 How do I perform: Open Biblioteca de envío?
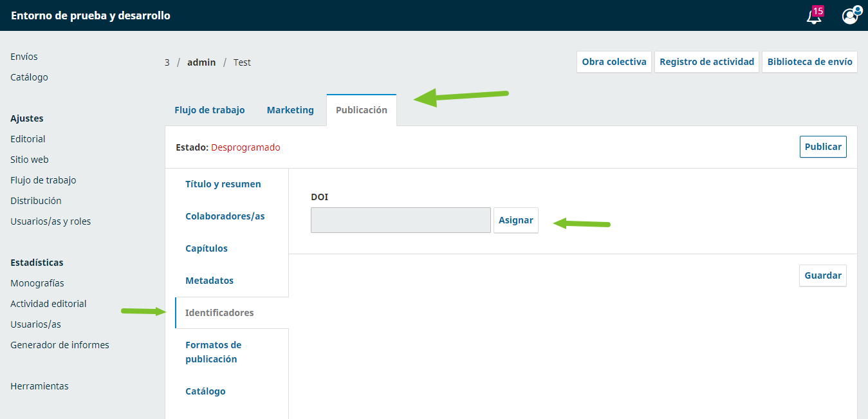[809, 62]
